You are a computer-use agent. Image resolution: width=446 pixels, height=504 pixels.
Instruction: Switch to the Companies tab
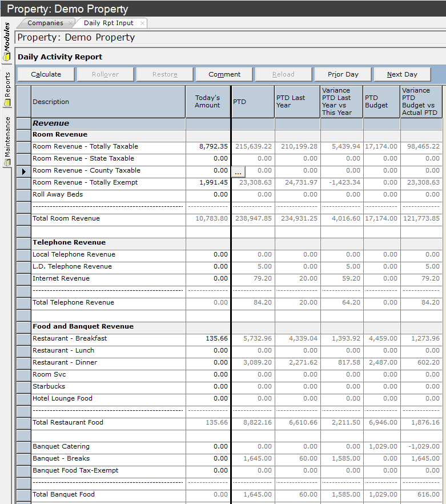[x=45, y=23]
